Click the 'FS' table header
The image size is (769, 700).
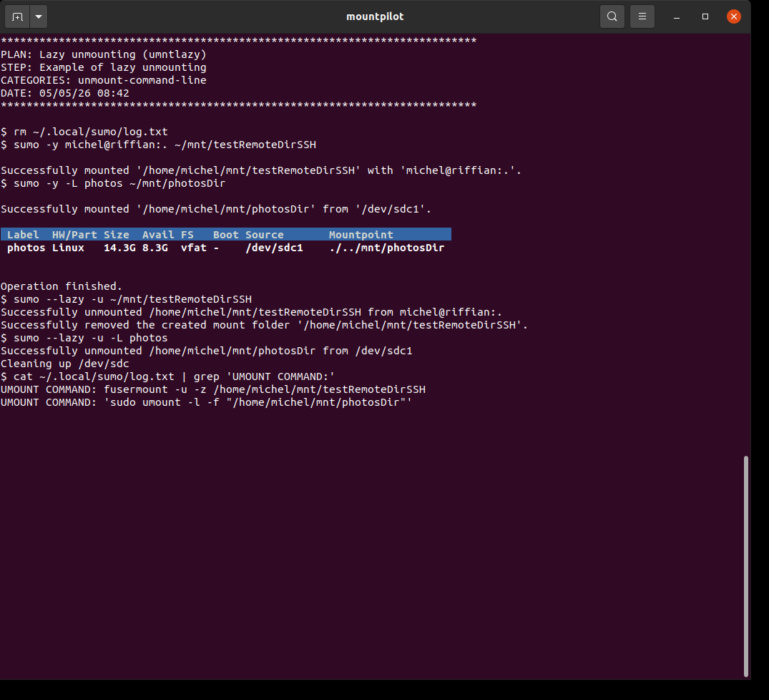(187, 235)
